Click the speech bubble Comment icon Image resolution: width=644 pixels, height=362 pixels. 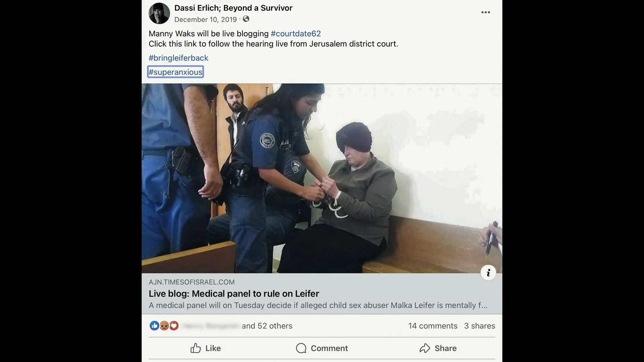tap(301, 348)
